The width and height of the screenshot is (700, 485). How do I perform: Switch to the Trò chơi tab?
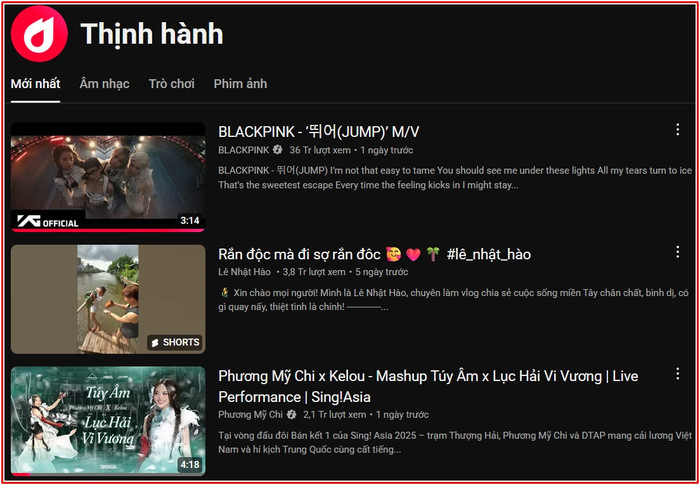click(171, 84)
